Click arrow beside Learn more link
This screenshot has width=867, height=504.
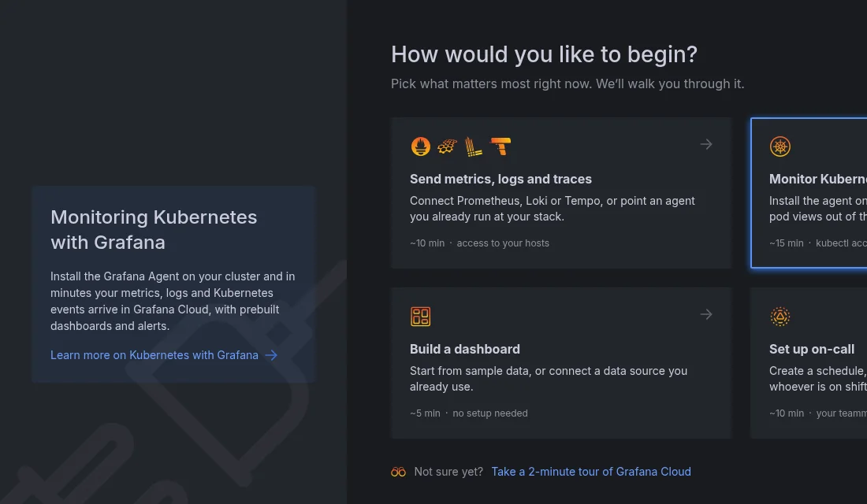coord(271,355)
